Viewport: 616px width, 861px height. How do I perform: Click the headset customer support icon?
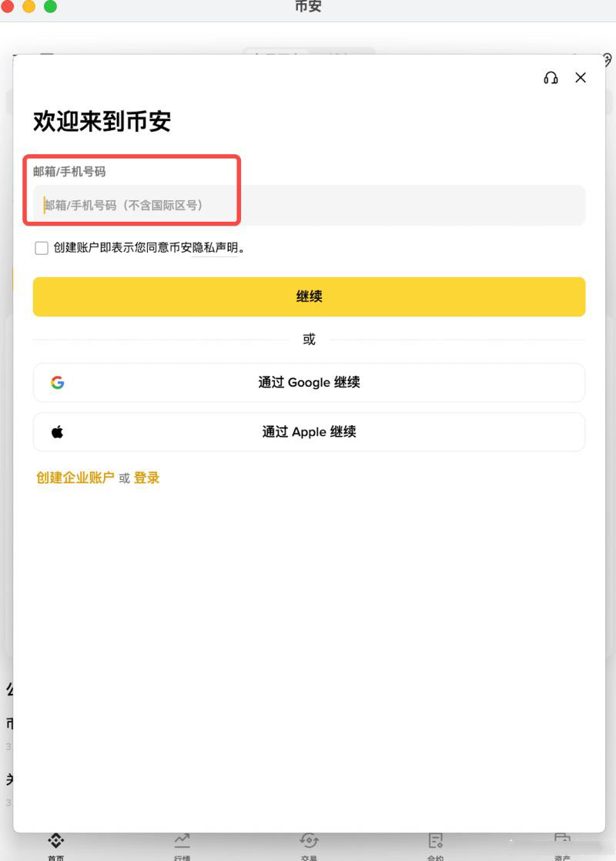551,78
